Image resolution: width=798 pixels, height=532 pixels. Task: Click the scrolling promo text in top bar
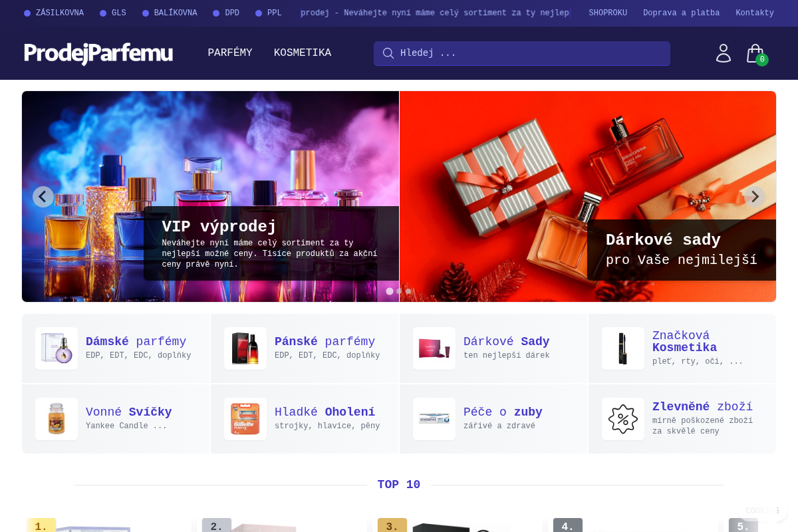pyautogui.click(x=435, y=13)
